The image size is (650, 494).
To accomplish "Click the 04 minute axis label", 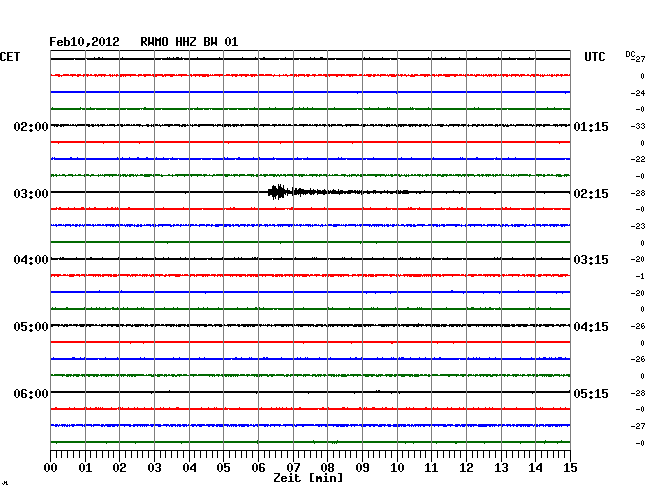I will (189, 468).
